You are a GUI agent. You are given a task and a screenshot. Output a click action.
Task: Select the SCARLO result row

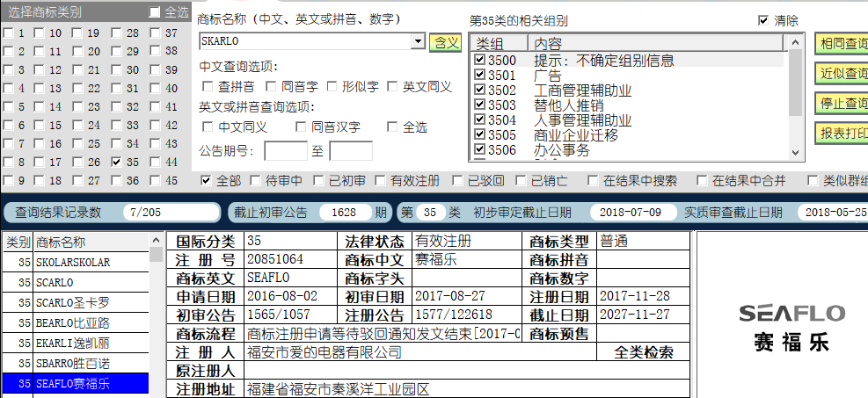pos(76,283)
